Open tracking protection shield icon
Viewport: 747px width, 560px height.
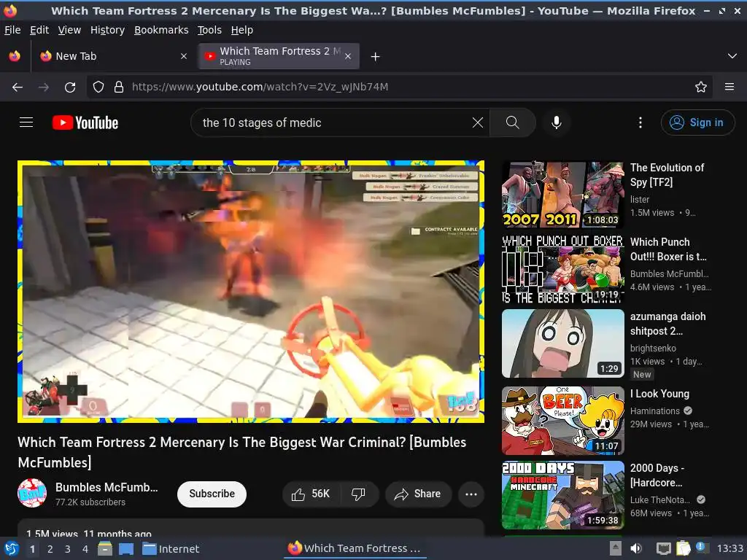pyautogui.click(x=98, y=87)
